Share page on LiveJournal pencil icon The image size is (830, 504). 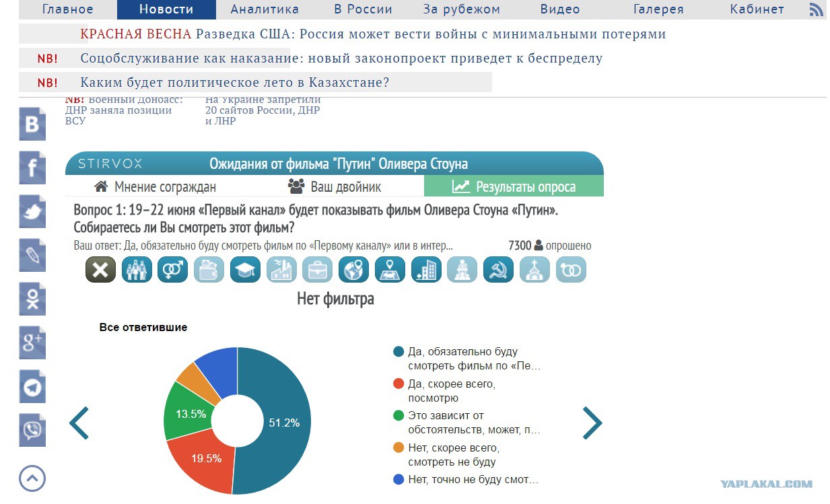pyautogui.click(x=32, y=255)
